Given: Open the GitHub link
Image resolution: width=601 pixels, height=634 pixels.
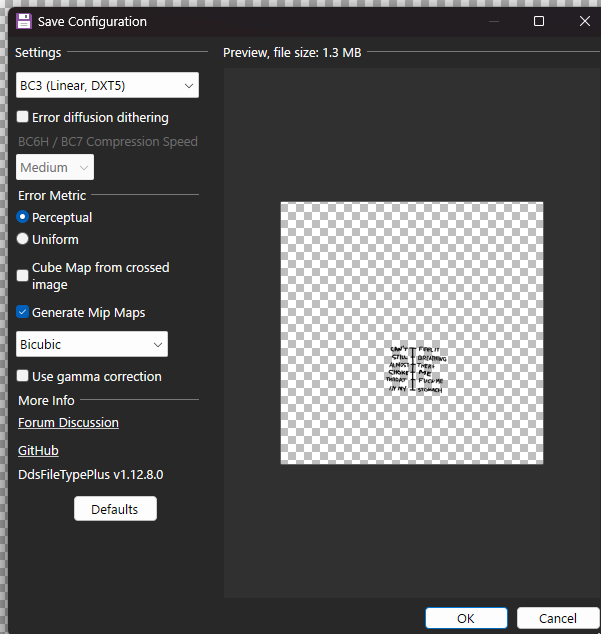Looking at the screenshot, I should click(38, 450).
